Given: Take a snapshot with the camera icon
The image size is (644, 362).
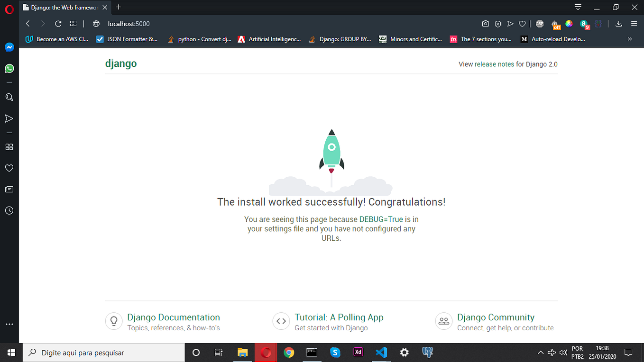Looking at the screenshot, I should pyautogui.click(x=486, y=23).
